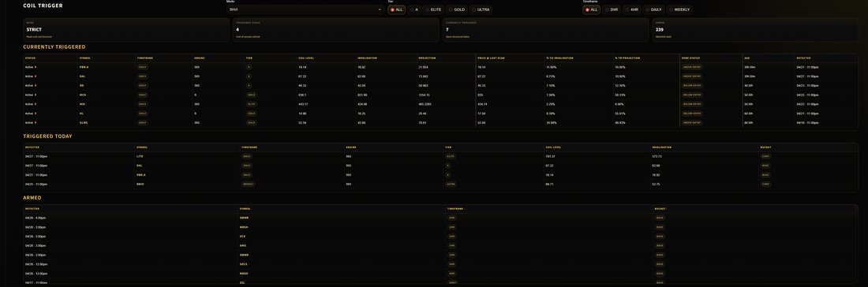Filter timeframe to 4HR

[632, 9]
